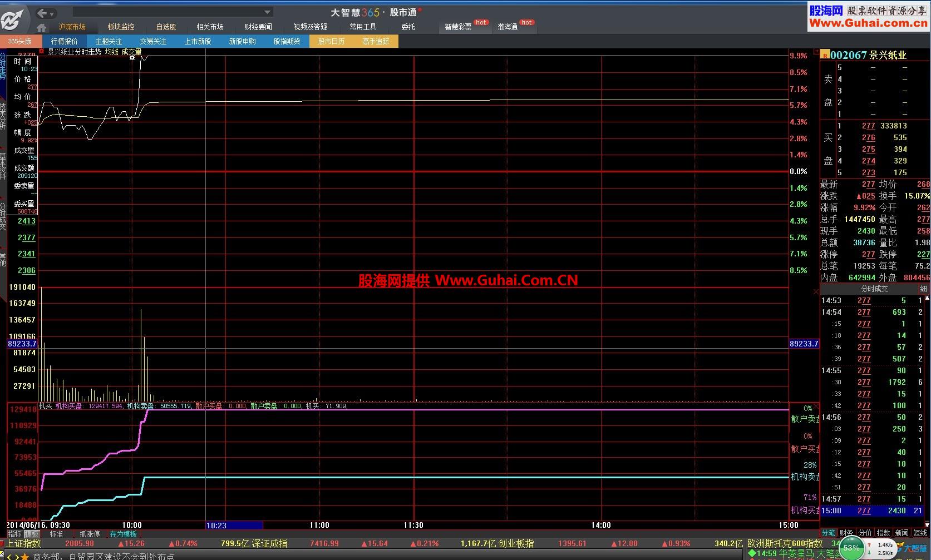Viewport: 931px width, 560px height.
Task: Select the 财务 tab below the trade list
Action: (846, 533)
